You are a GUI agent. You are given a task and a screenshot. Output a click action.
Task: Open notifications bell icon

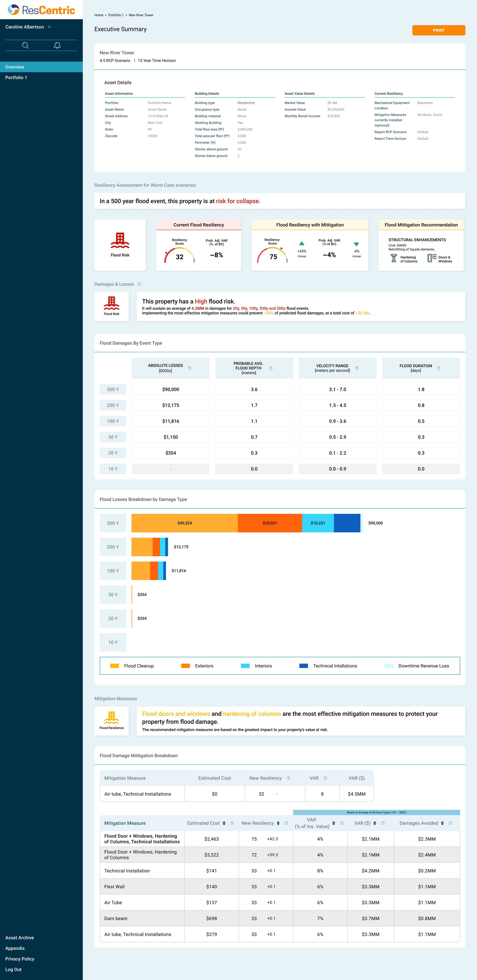coord(57,45)
